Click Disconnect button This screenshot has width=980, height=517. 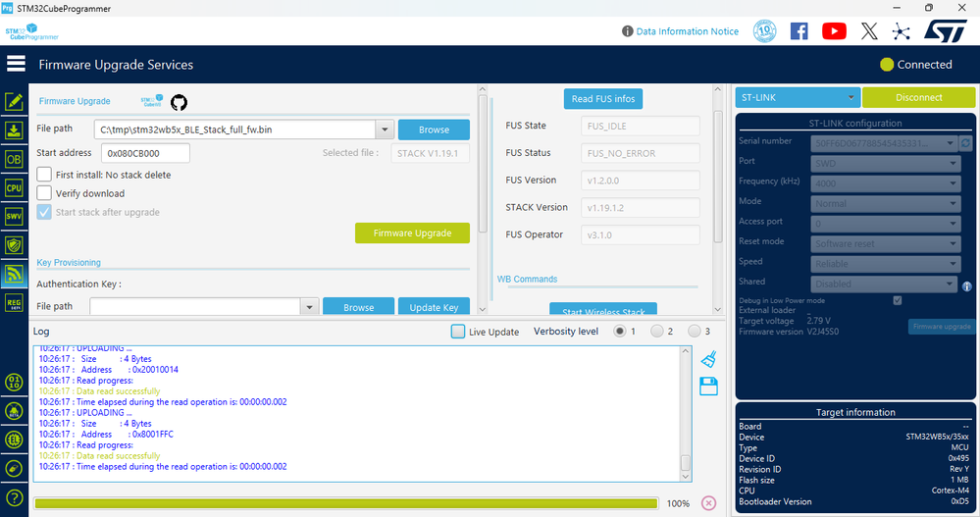(x=919, y=97)
